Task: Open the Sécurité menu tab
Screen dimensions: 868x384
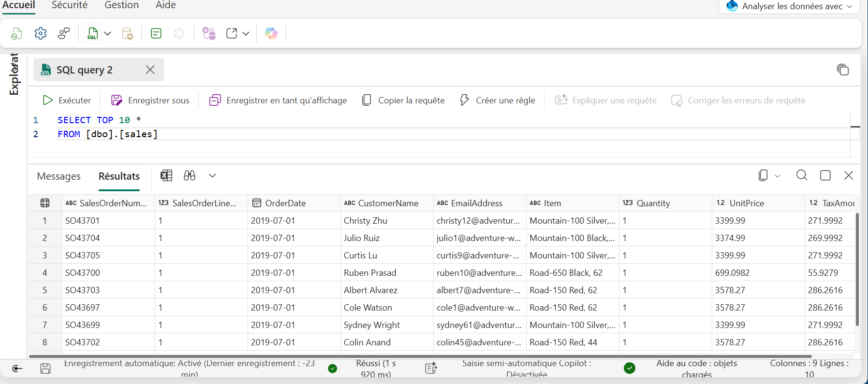Action: point(70,5)
